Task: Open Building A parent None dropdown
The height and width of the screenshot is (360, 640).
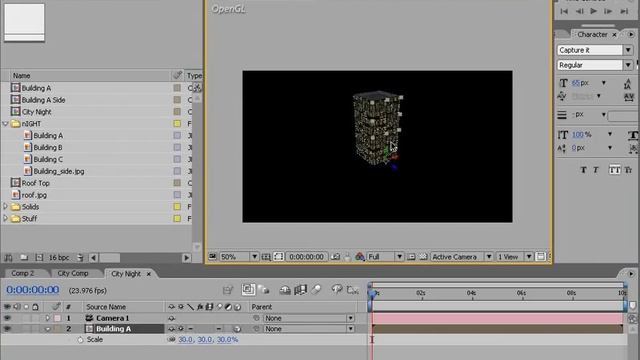Action: coord(309,329)
